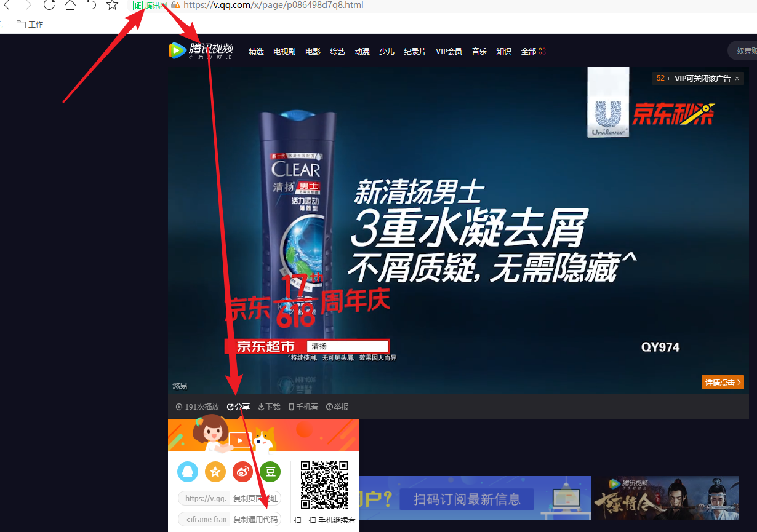Open the 电视剧 navigation tab
757x532 pixels.
(x=284, y=52)
